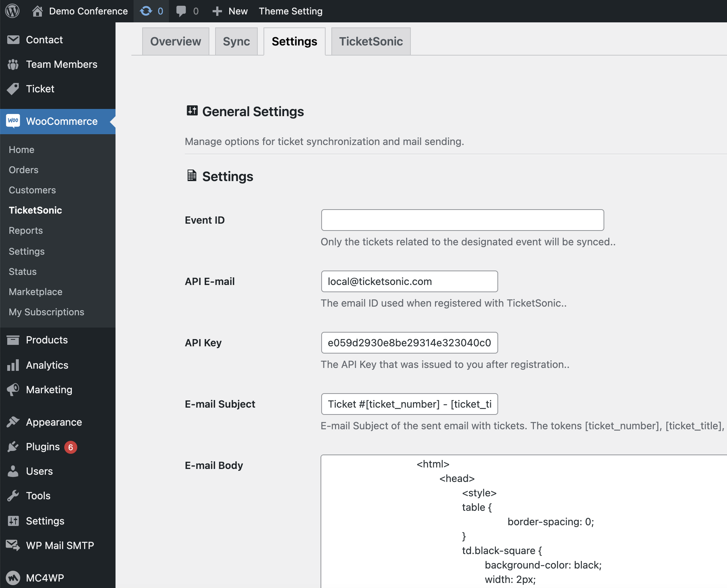Click the E-mail Subject input field
The width and height of the screenshot is (727, 588).
410,404
